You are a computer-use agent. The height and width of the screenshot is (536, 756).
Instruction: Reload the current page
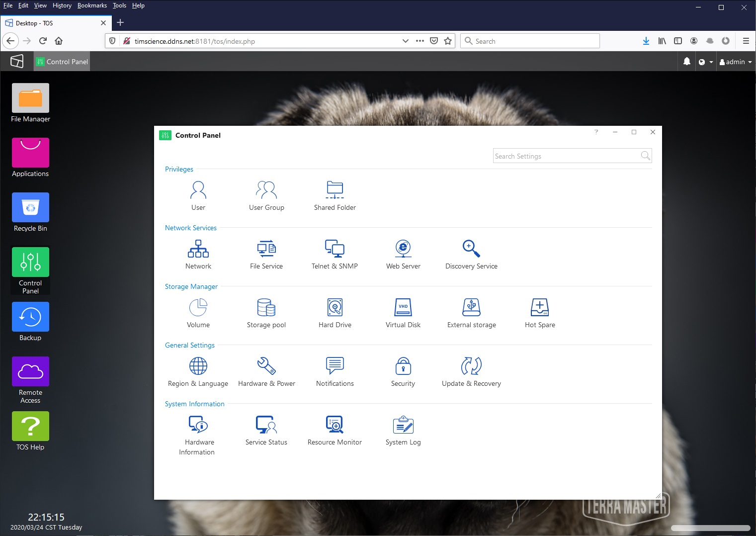43,41
